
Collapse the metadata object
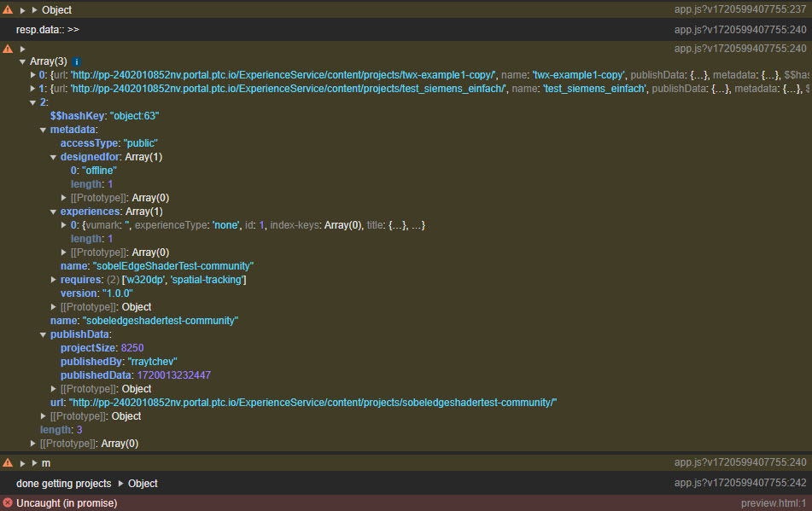click(43, 130)
